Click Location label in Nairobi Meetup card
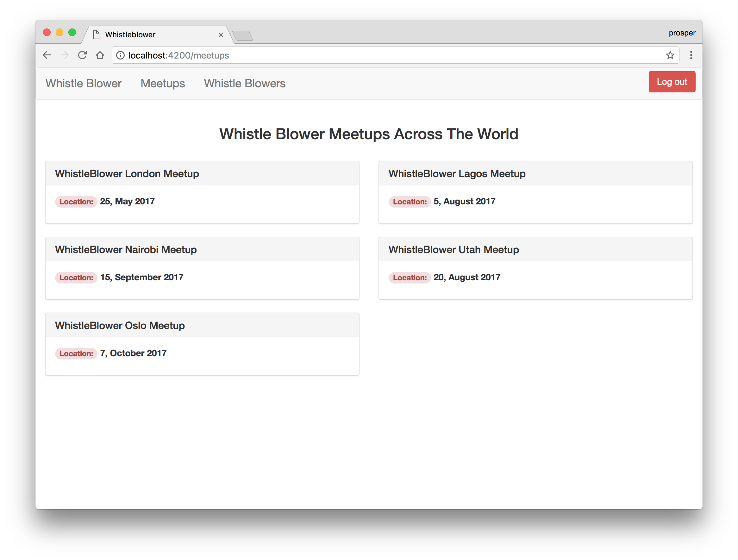 coord(76,277)
